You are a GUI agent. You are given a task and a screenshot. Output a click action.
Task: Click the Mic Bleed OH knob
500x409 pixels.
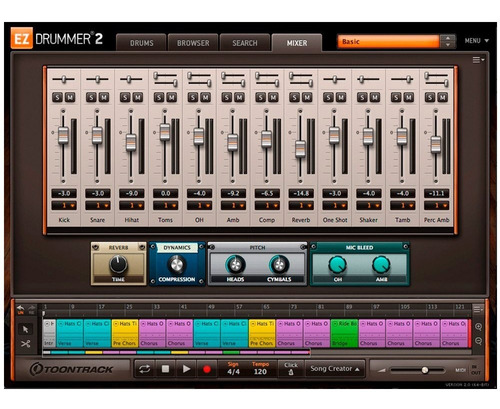click(x=337, y=265)
